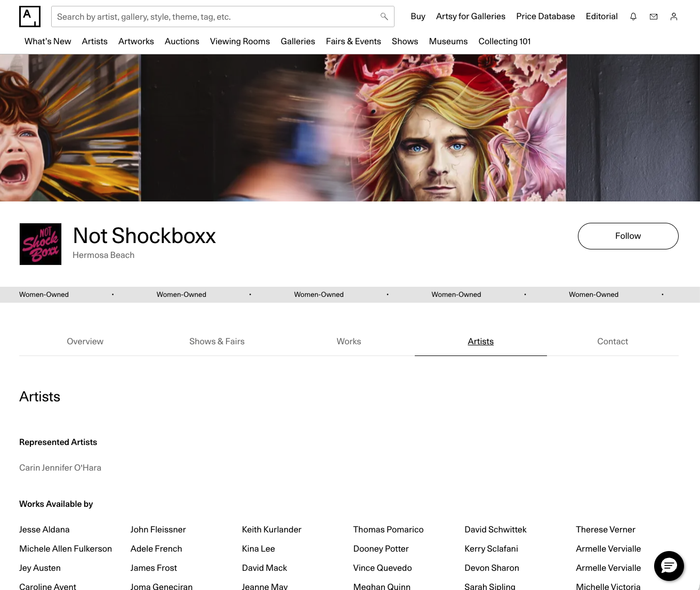Click the Not Shockboxx gallery logo
Screen dimensions: 700x590
click(x=41, y=244)
